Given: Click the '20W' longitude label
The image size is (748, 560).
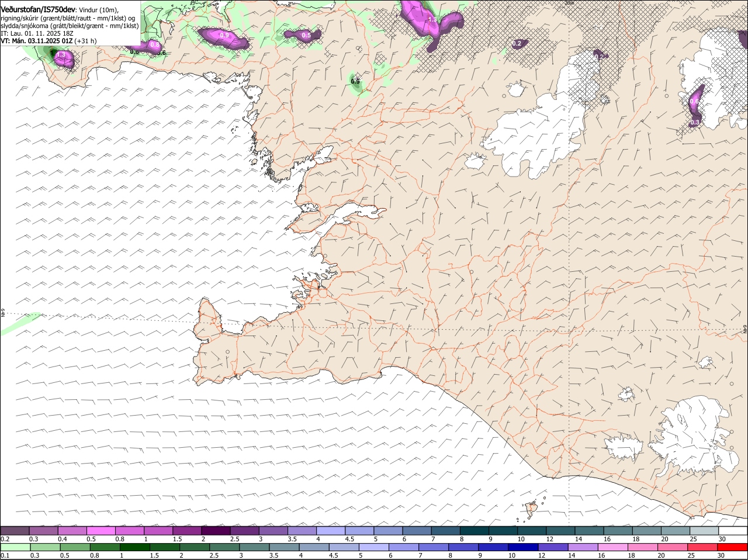Looking at the screenshot, I should pyautogui.click(x=570, y=3).
